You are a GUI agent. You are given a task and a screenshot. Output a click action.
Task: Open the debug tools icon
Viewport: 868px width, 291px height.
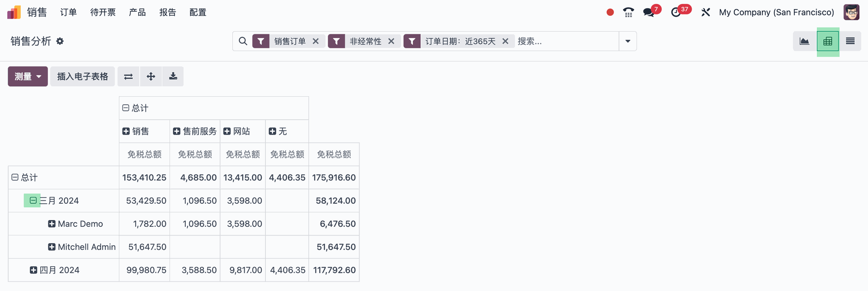705,12
